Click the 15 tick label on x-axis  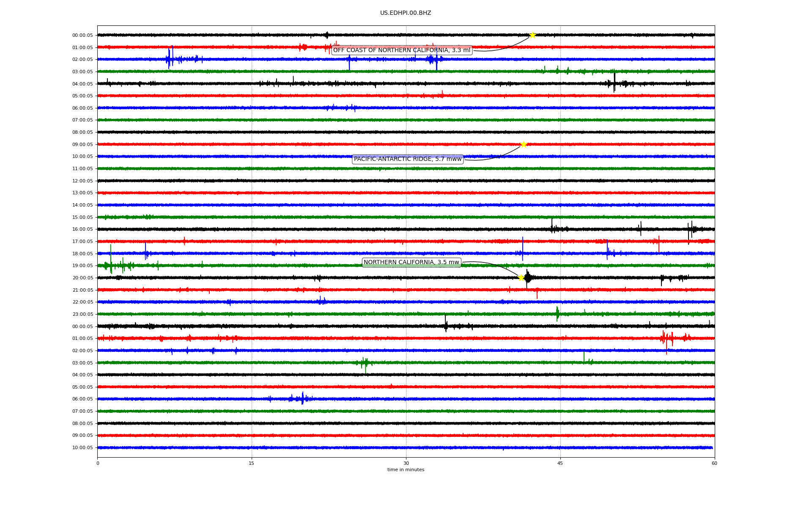[252, 463]
